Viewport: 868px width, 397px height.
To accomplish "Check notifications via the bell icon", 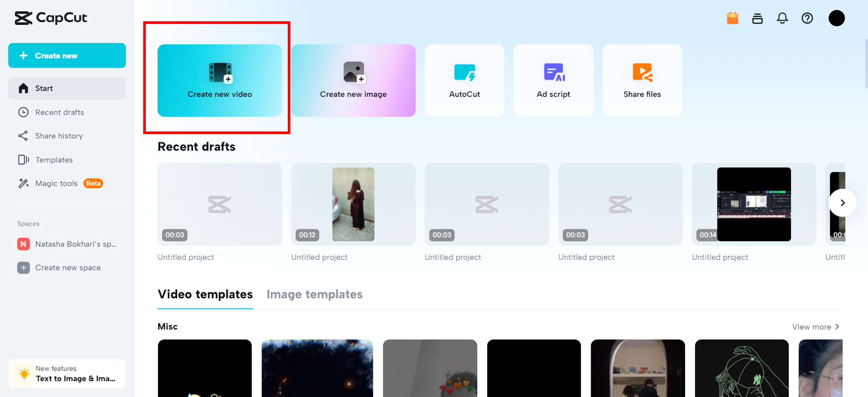I will click(782, 18).
